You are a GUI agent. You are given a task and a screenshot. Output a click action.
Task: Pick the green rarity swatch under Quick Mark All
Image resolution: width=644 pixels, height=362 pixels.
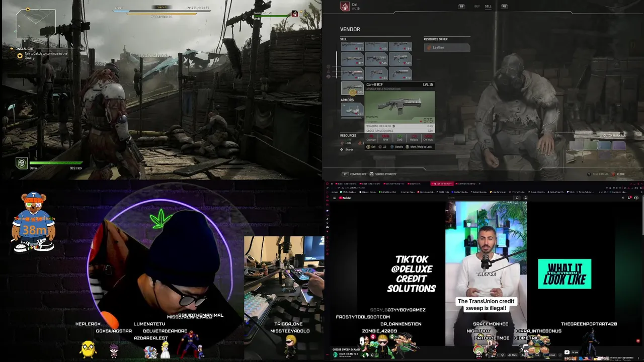pyautogui.click(x=591, y=145)
